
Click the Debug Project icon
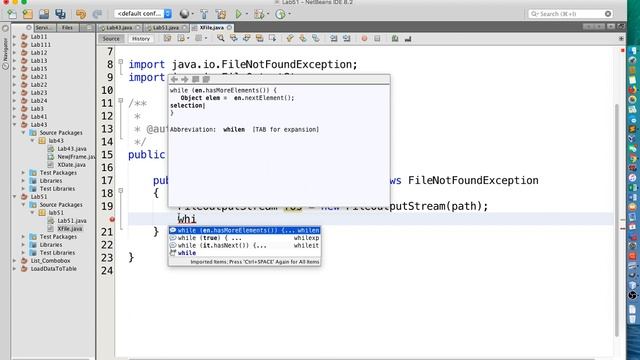point(259,14)
